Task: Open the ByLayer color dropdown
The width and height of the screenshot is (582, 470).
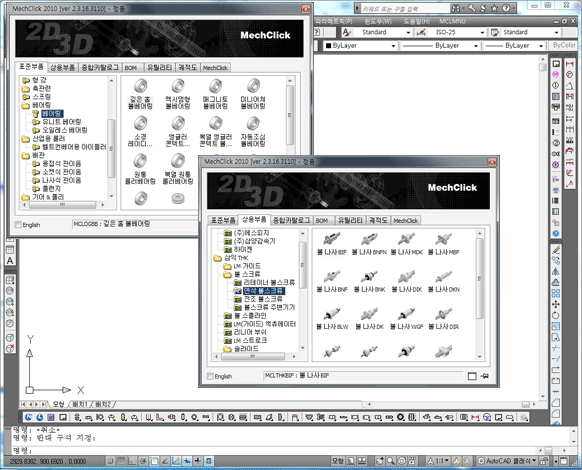Action: 393,46
